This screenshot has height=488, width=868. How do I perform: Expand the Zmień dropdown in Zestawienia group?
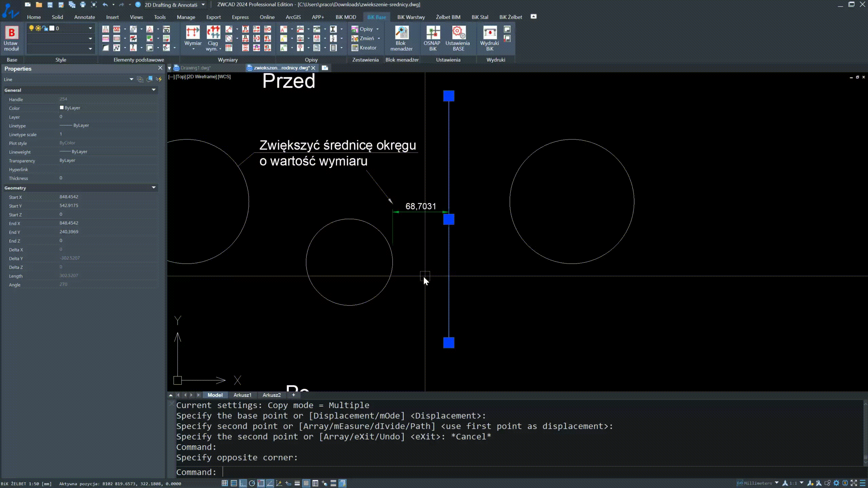tap(379, 38)
